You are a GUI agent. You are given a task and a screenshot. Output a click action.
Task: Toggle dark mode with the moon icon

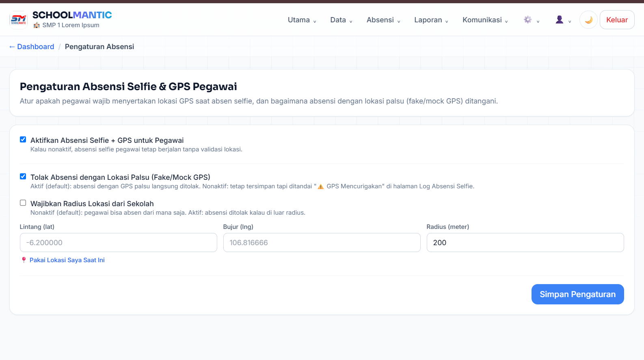click(588, 20)
